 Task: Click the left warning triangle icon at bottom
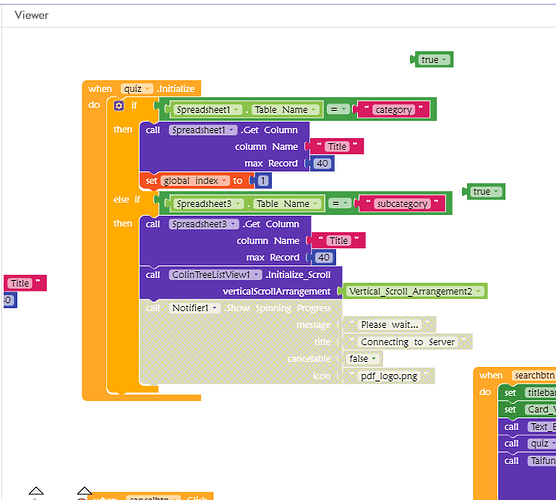tap(36, 491)
